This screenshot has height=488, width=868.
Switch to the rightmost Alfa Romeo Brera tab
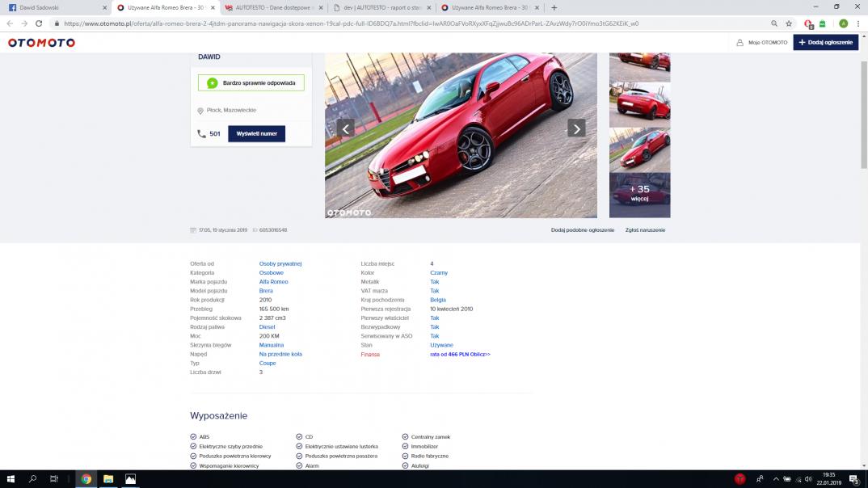490,8
